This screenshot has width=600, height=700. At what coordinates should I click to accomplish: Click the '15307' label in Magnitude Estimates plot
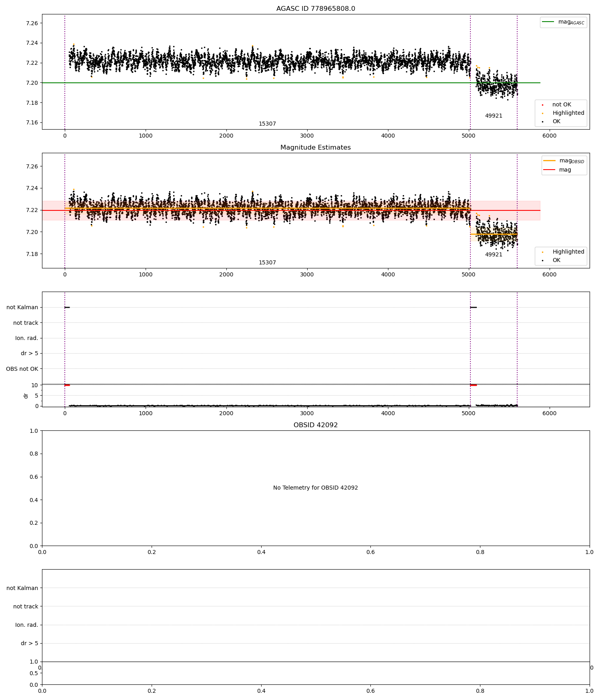[x=267, y=263]
